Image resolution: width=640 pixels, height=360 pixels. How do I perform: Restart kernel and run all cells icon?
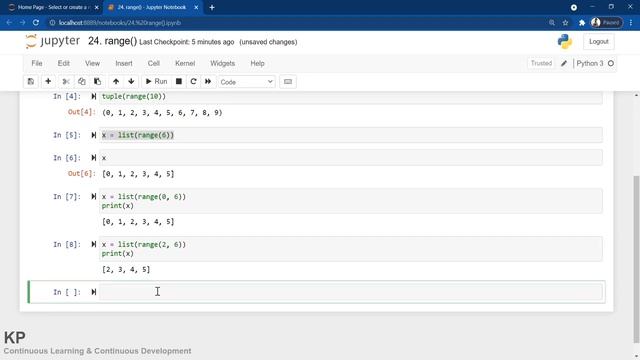click(208, 82)
